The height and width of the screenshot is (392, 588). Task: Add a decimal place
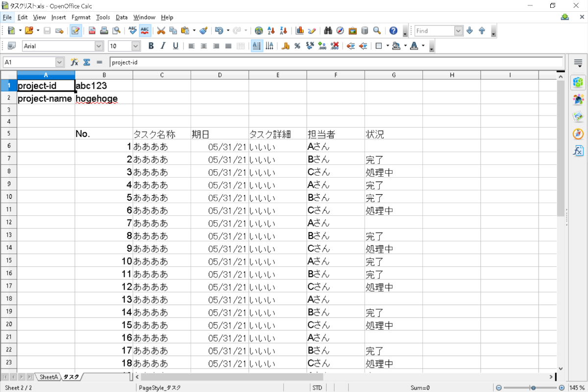tap(322, 46)
